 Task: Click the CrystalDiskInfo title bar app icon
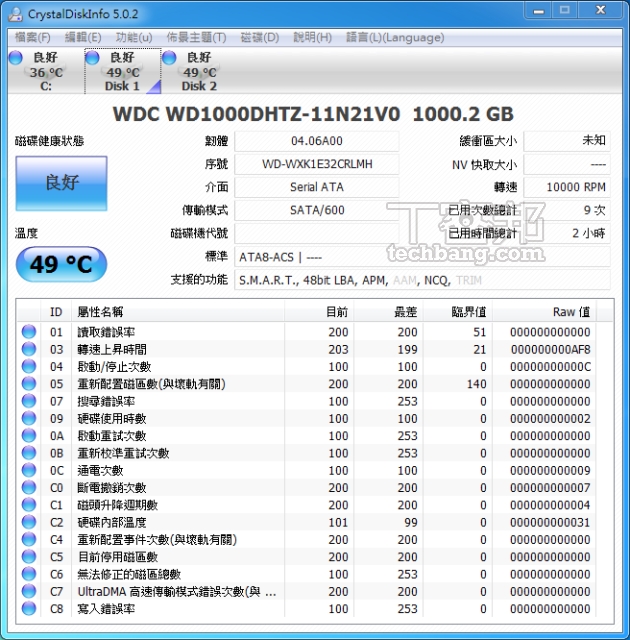[16, 14]
